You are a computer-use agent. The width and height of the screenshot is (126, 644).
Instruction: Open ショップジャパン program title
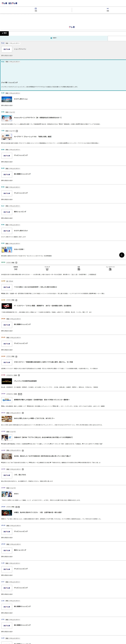tap(20, 49)
